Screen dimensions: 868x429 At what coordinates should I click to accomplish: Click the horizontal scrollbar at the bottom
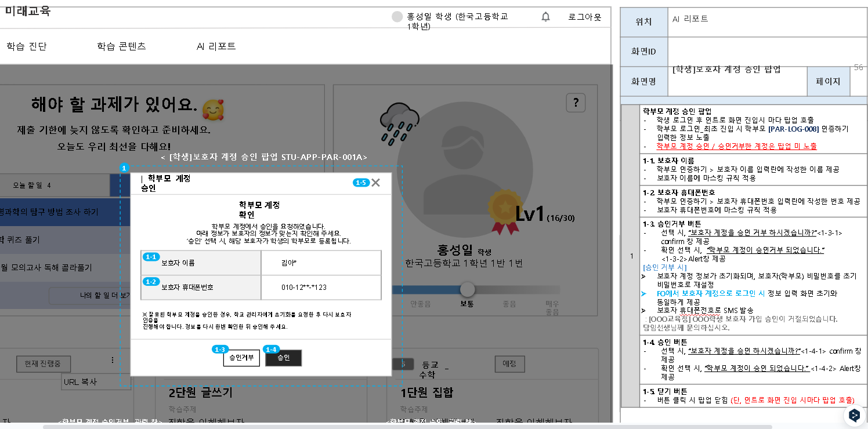tap(406, 427)
